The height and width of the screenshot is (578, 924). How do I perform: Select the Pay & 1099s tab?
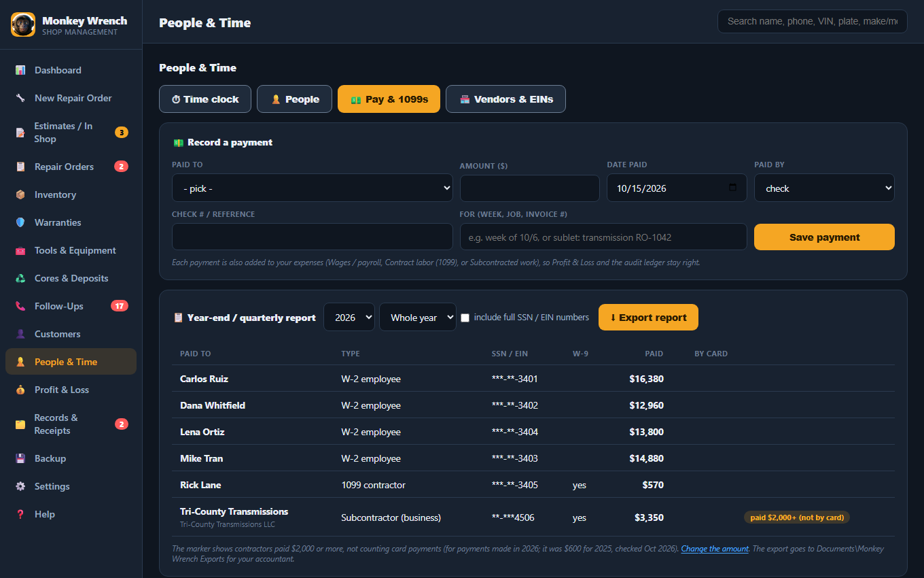389,99
